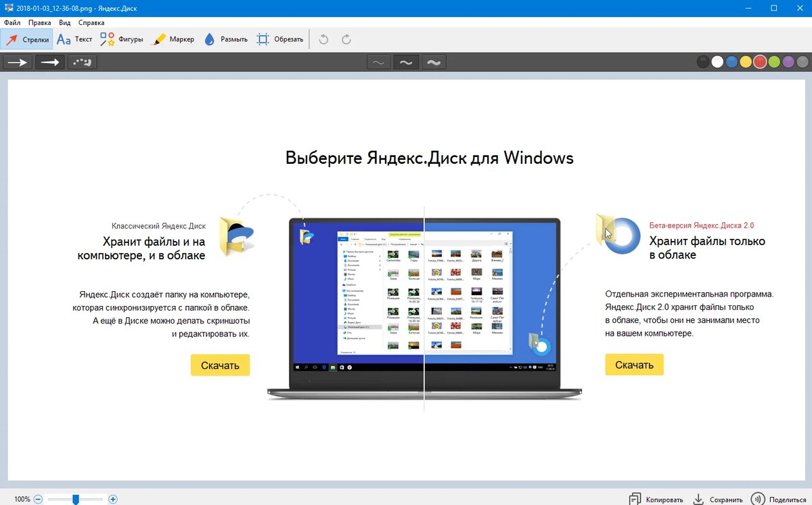Image resolution: width=812 pixels, height=505 pixels.
Task: Click the redo arrow icon
Action: point(346,39)
